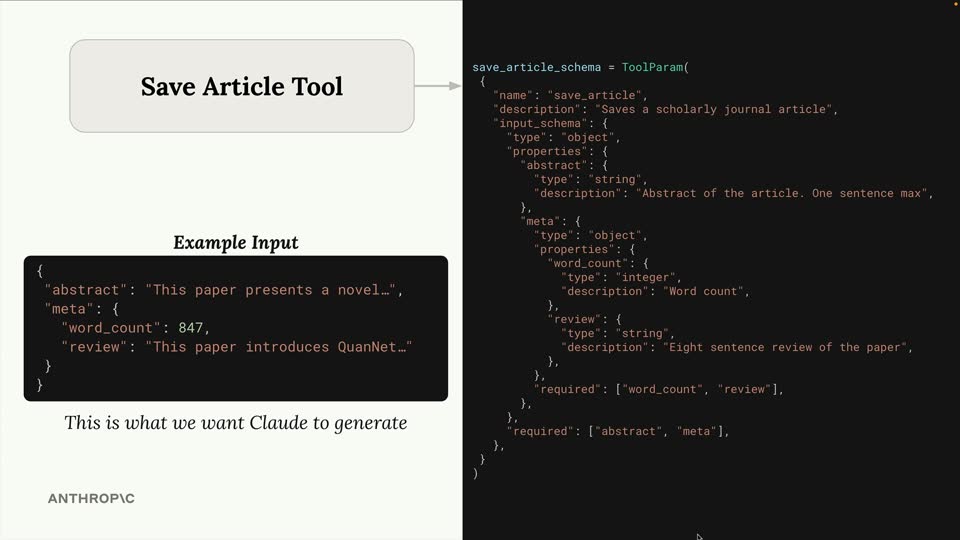Click the "type": "integer" line
This screenshot has height=540, width=960.
point(621,277)
